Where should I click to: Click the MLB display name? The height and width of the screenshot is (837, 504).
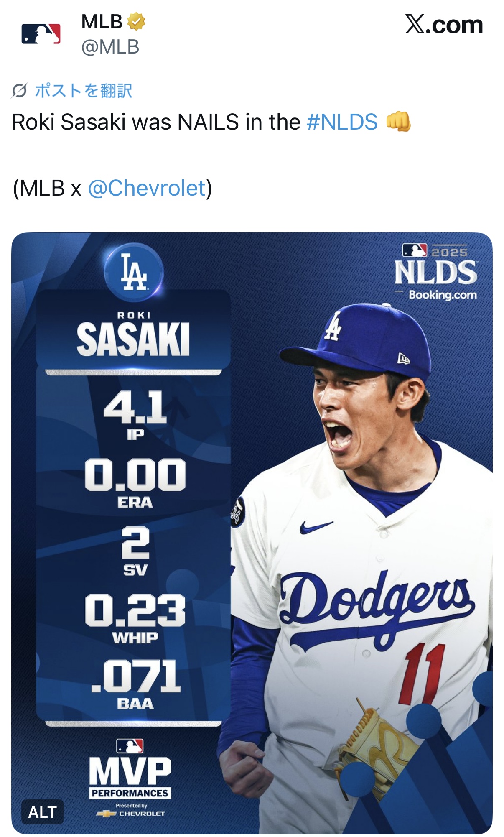[x=102, y=22]
